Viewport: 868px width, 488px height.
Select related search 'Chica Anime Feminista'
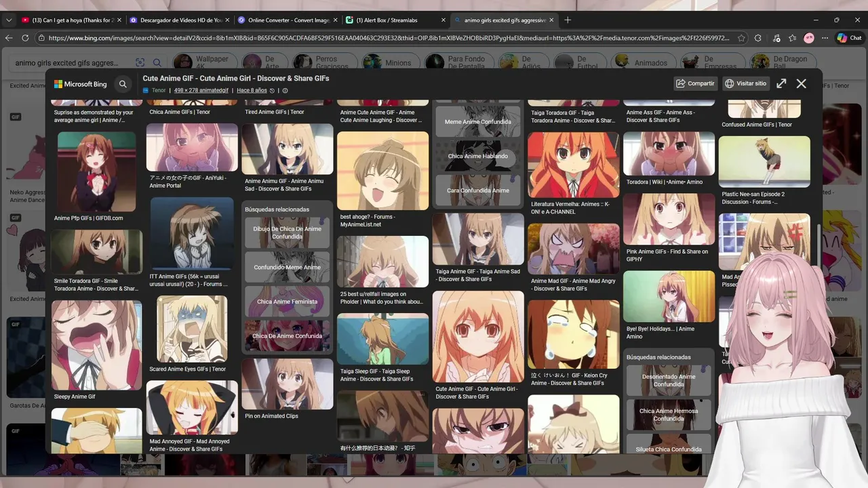coord(288,302)
